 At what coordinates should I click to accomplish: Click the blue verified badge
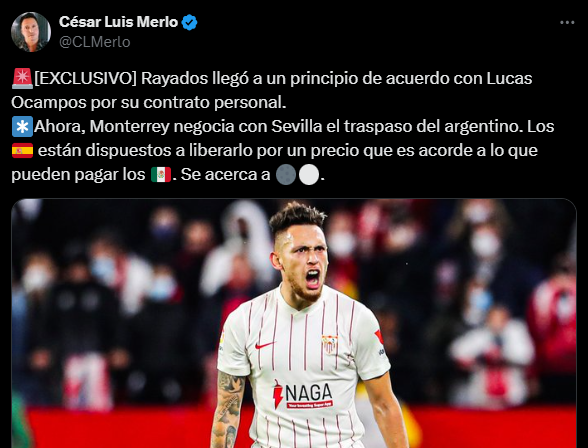tap(189, 22)
